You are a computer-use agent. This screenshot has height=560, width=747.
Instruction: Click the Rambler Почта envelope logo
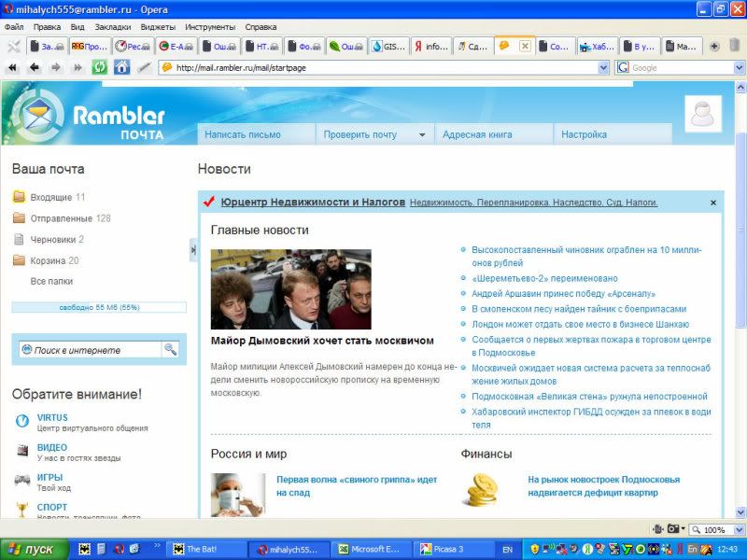point(37,116)
